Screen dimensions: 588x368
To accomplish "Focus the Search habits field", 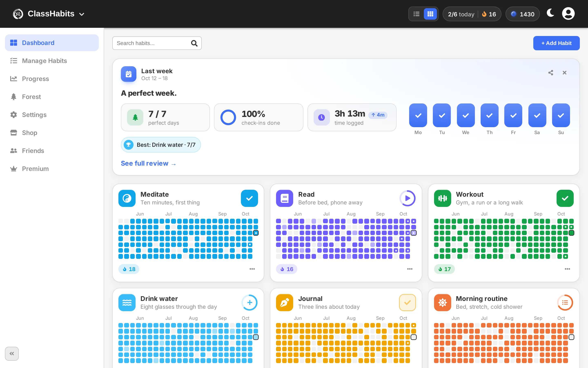I will tap(157, 43).
